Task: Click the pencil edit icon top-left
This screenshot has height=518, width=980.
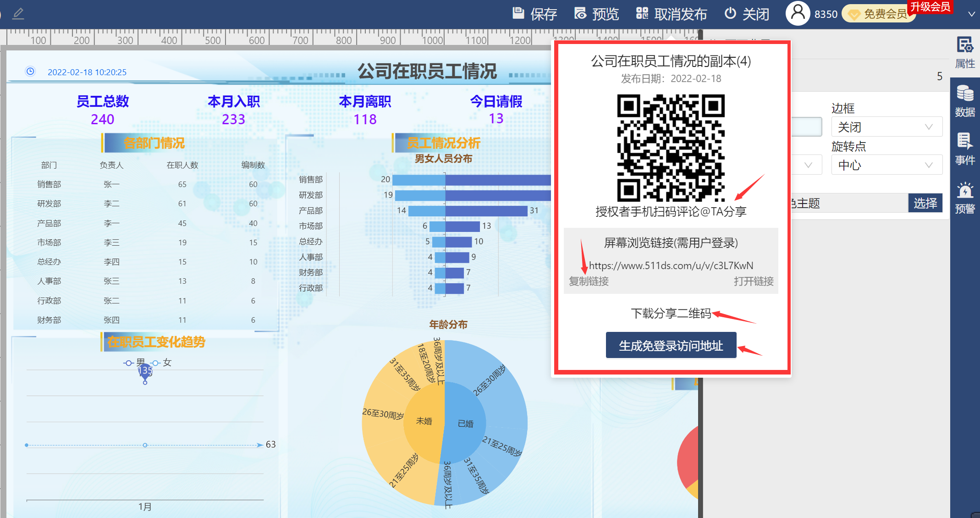Action: (18, 13)
